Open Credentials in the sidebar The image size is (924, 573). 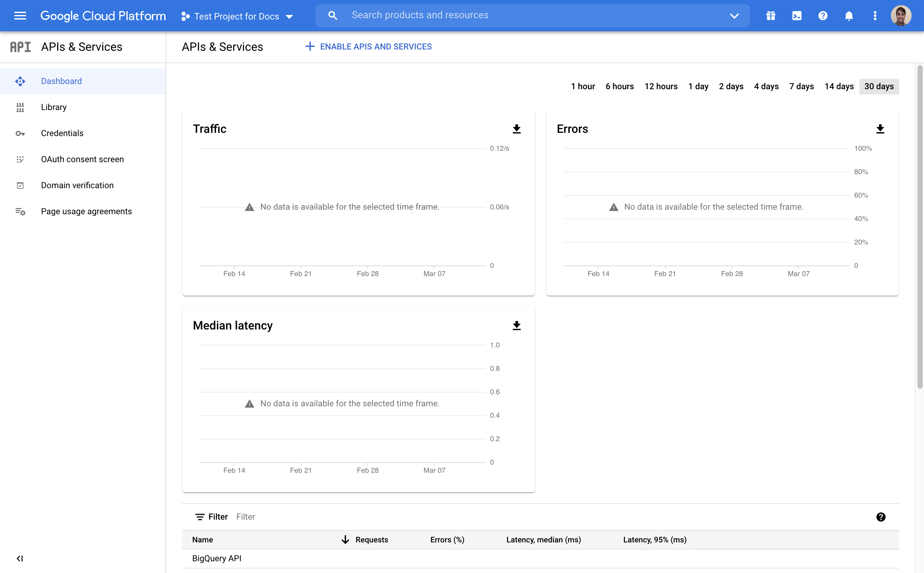[83, 133]
